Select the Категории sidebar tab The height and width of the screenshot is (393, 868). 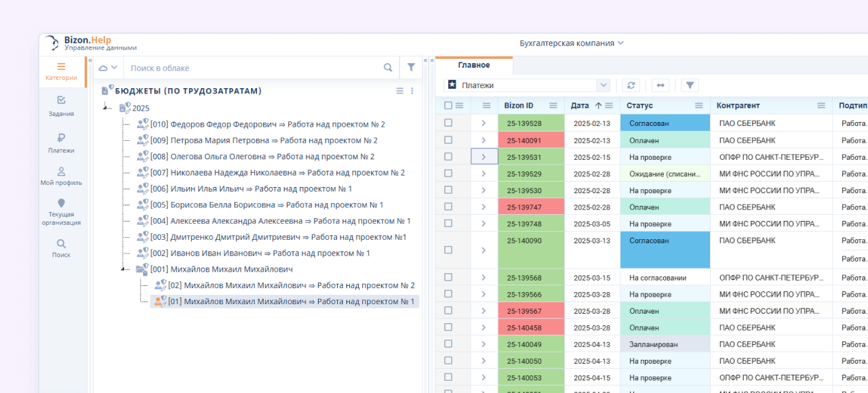(62, 71)
